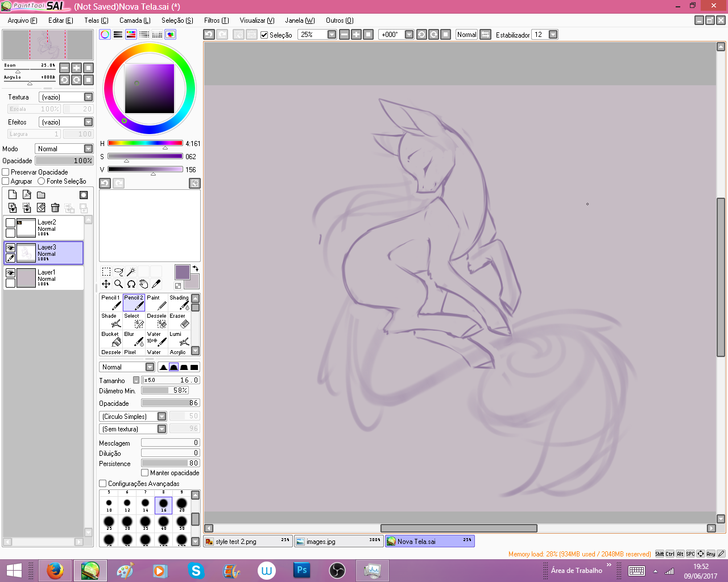Screen dimensions: 728x582
Task: Select the Shading brush
Action: point(180,302)
